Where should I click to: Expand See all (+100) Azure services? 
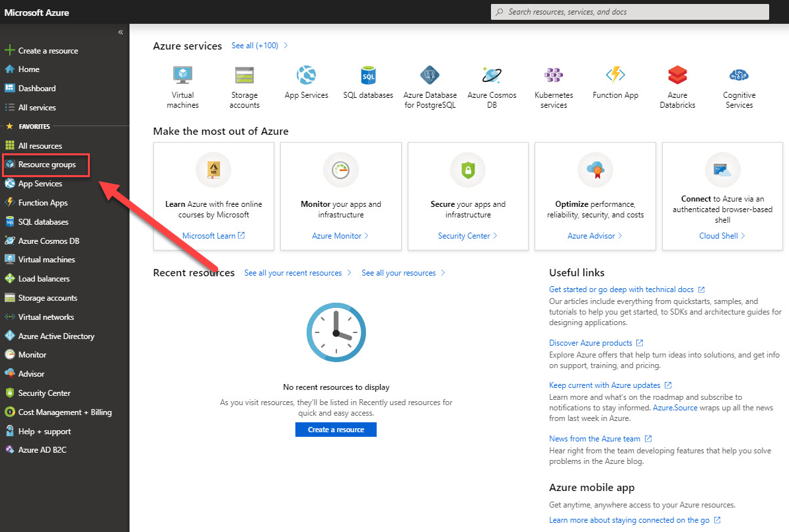[260, 46]
